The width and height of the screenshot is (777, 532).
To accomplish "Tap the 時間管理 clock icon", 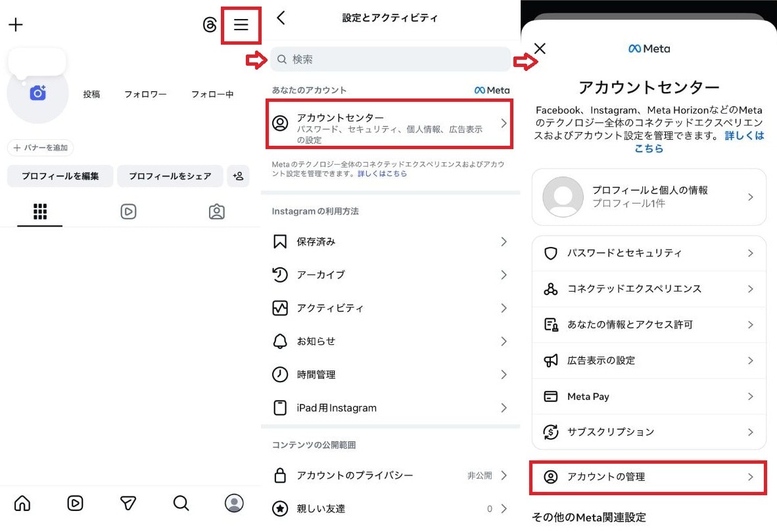I will tap(280, 374).
